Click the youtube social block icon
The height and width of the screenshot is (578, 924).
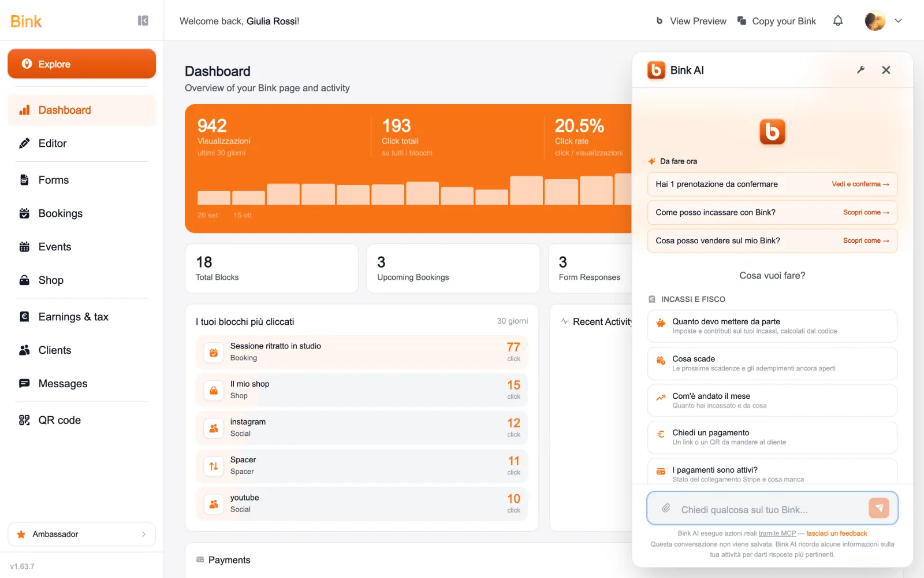(214, 504)
